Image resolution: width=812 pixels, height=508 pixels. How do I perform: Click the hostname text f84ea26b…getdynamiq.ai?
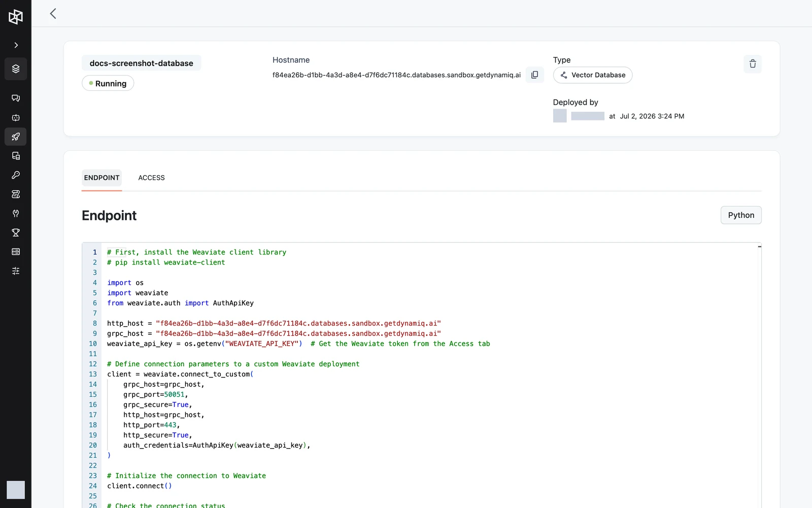[396, 75]
